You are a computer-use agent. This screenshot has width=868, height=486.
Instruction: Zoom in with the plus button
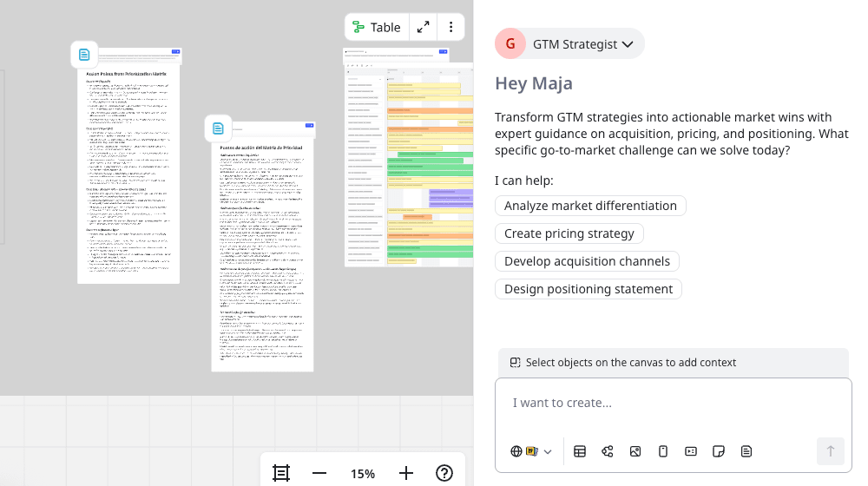405,473
